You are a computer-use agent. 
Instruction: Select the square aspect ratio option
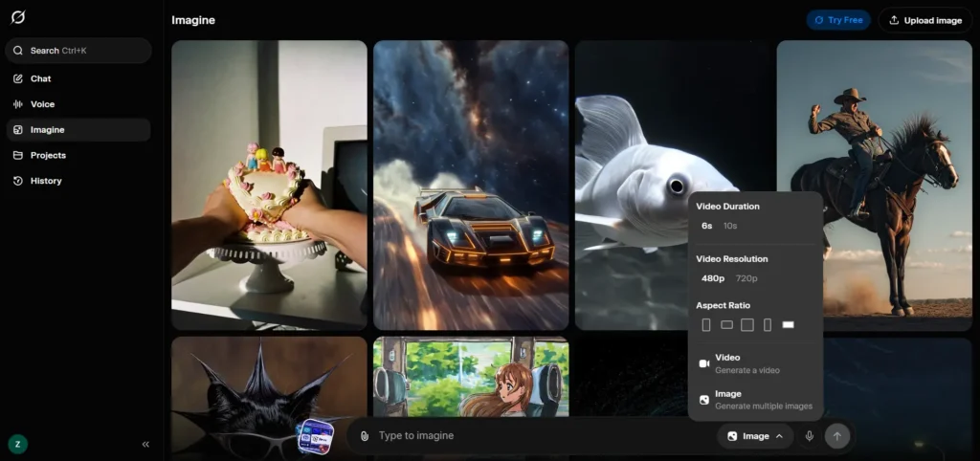pyautogui.click(x=747, y=325)
